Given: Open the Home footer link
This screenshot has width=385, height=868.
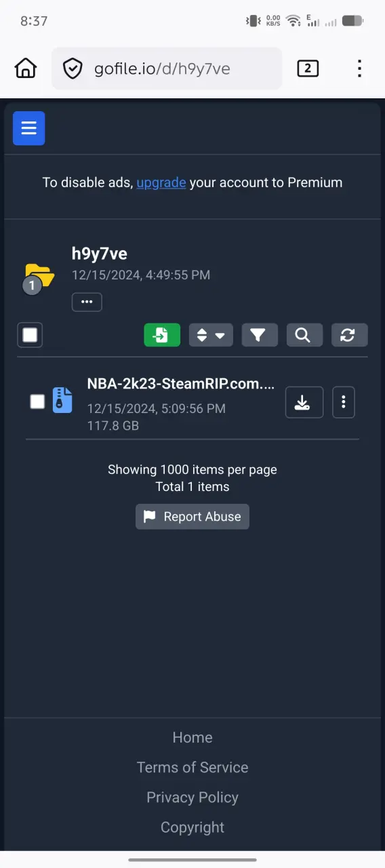Looking at the screenshot, I should point(192,738).
